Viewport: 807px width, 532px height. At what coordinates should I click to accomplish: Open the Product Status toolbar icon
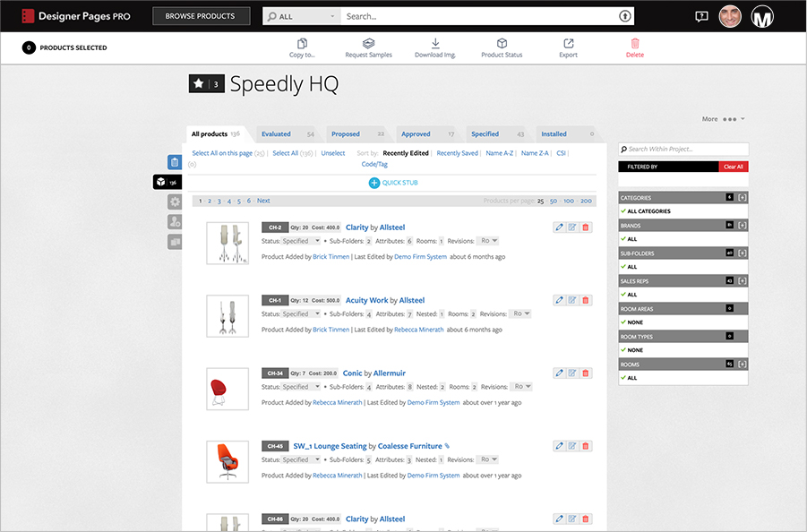pos(502,44)
